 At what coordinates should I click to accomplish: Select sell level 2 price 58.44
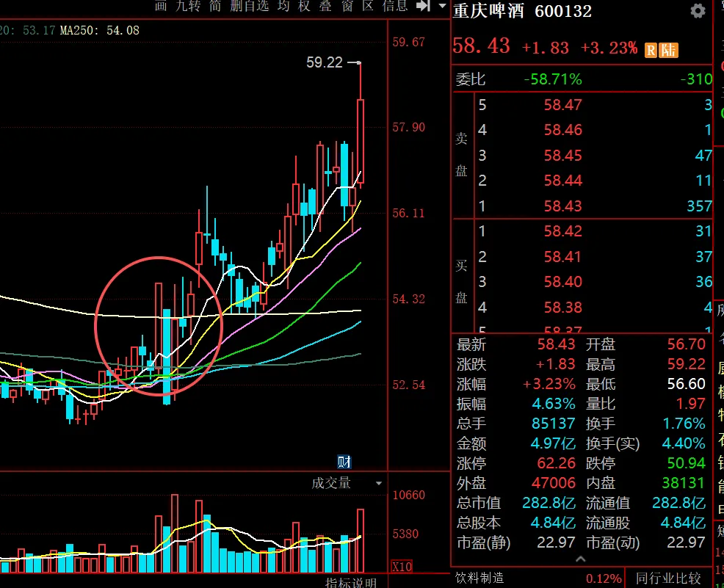pos(562,181)
